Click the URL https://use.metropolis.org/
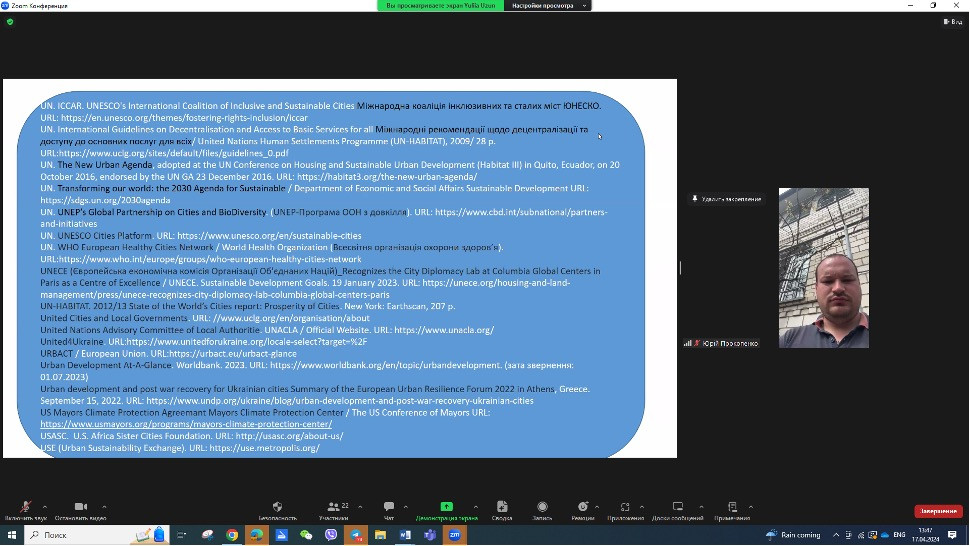Viewport: 970px width, 546px height. point(264,448)
